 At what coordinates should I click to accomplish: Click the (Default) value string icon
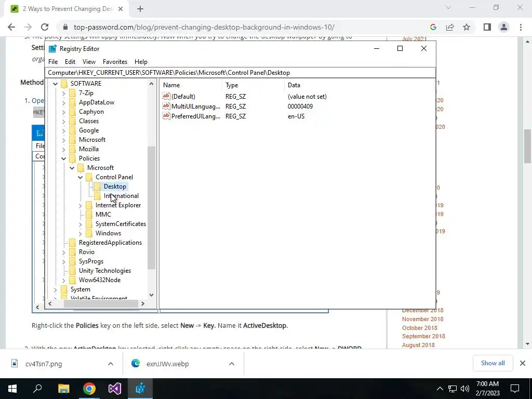pos(166,96)
